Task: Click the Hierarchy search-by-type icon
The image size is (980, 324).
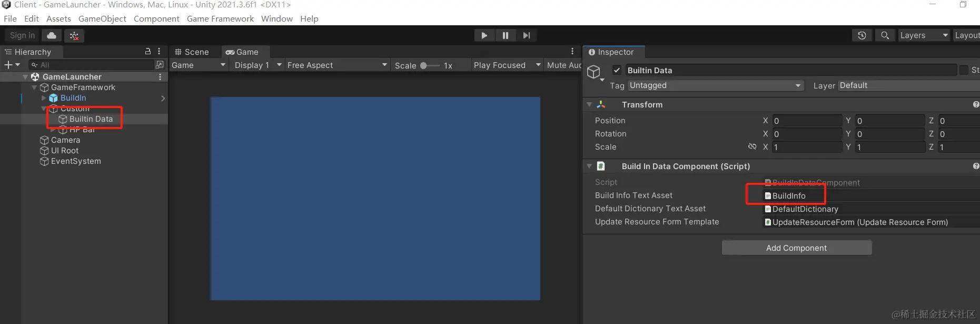Action: coord(160,65)
